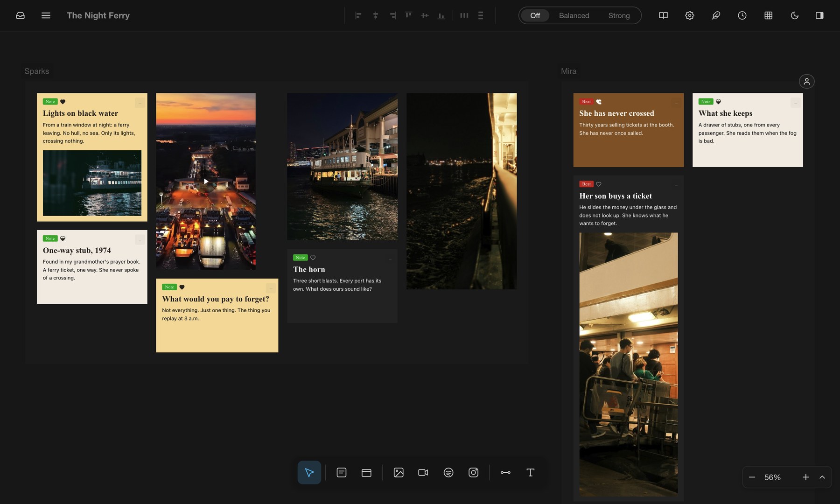
Task: Open the history clock icon
Action: 742,15
